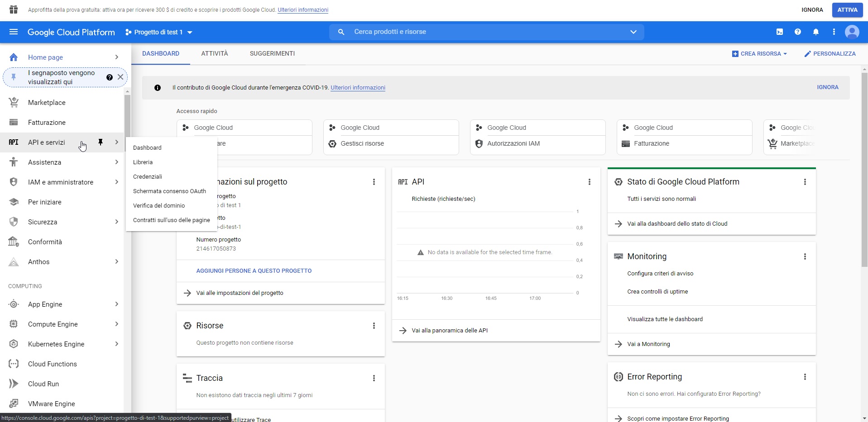Viewport: 868px width, 422px height.
Task: Open the Gestisci risorse quick access card
Action: pyautogui.click(x=391, y=137)
